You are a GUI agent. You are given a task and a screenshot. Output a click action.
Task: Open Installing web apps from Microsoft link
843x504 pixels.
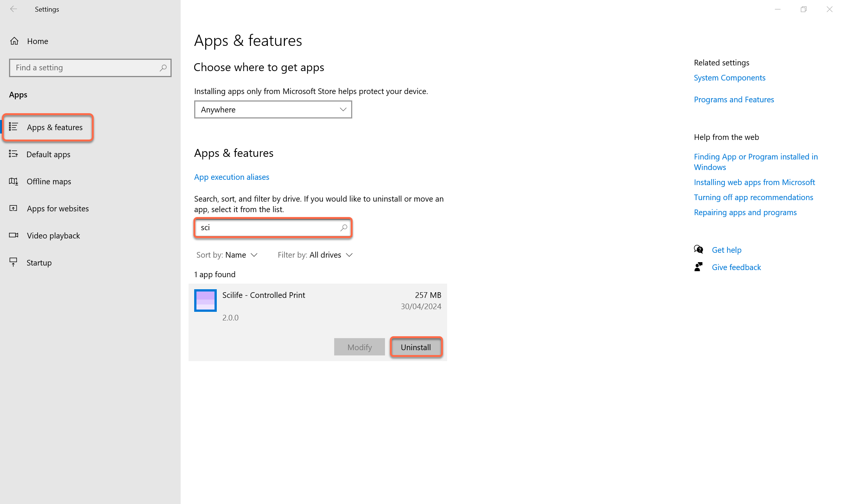pyautogui.click(x=754, y=182)
